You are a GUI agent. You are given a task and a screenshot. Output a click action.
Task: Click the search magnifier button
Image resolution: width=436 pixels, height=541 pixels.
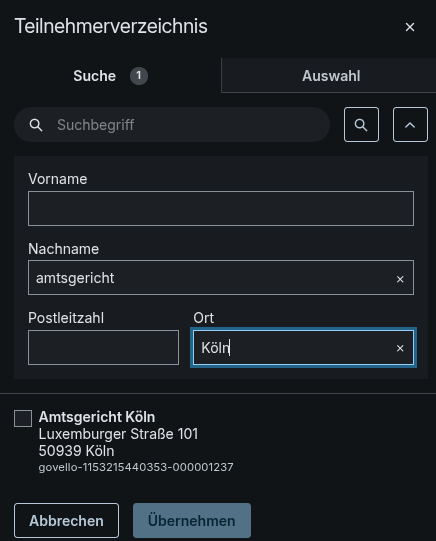[x=361, y=125]
